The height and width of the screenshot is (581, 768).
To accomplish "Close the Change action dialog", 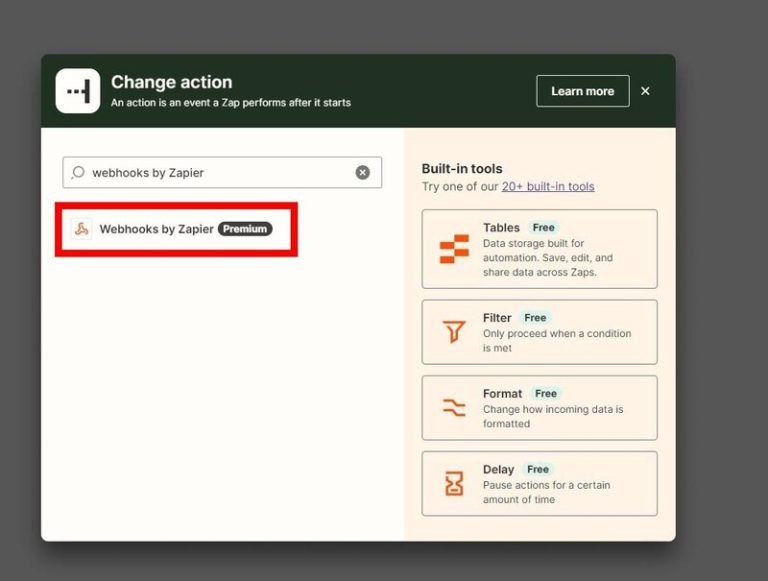I will coord(645,91).
